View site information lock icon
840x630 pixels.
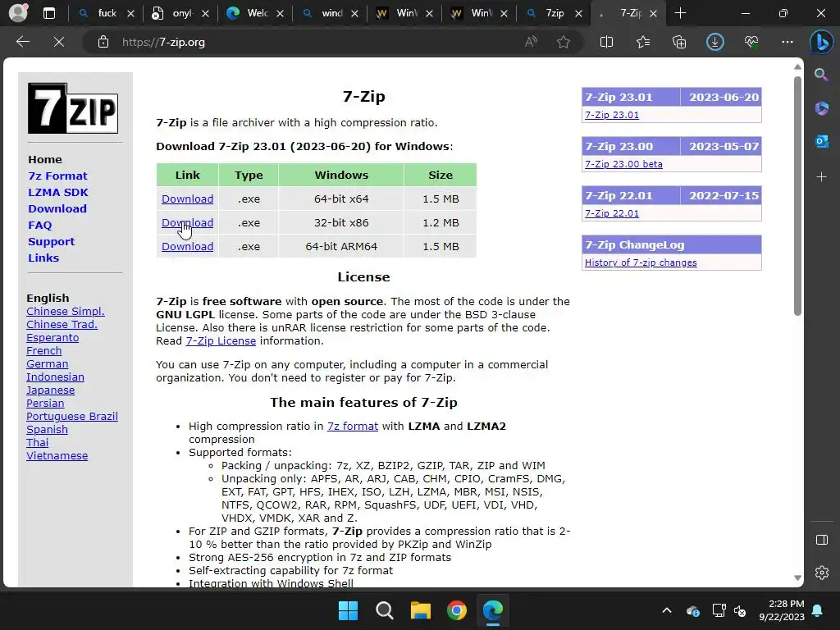pos(103,42)
